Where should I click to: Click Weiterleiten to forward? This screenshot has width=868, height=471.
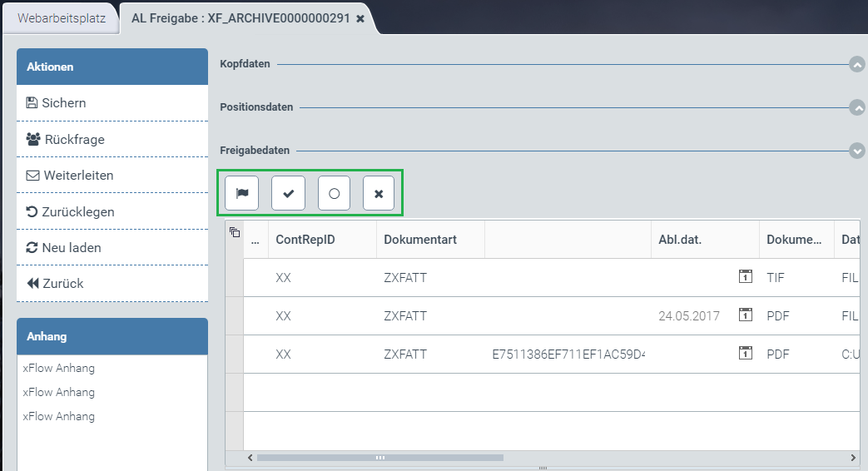point(77,176)
